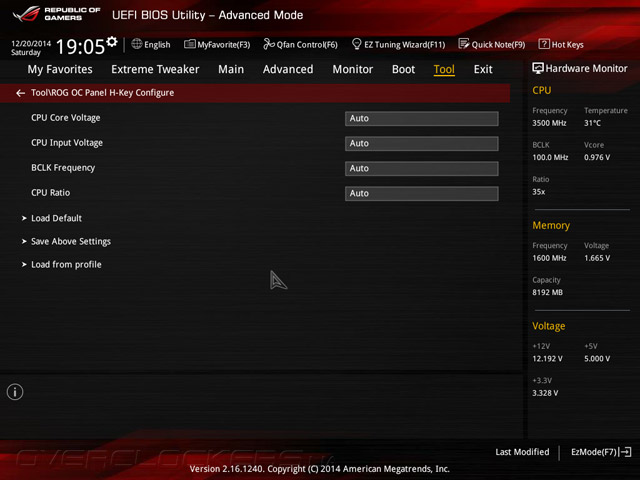Click the ROG logo
Viewport: 640px width, 480px height.
click(x=27, y=14)
